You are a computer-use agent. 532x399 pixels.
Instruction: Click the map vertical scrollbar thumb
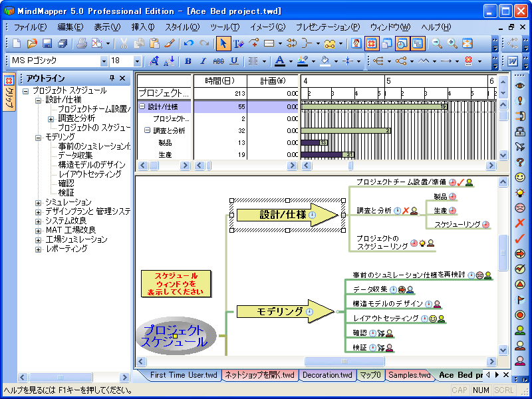pos(503,253)
